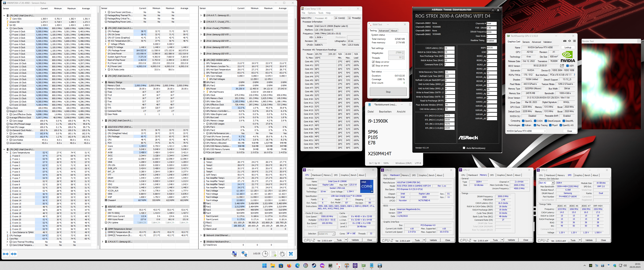Switch to Sensors tab in GPU-Z
Screen dimensions: 644x270
526,42
